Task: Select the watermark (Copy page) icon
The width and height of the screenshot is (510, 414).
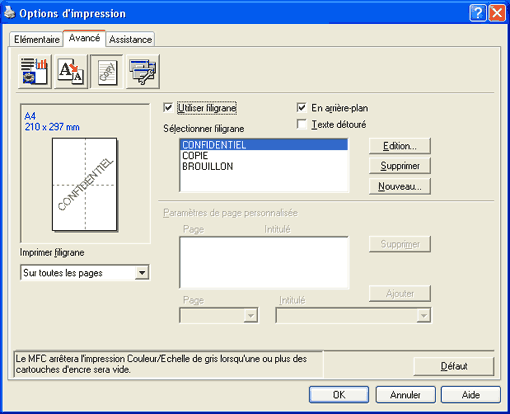Action: click(x=107, y=72)
